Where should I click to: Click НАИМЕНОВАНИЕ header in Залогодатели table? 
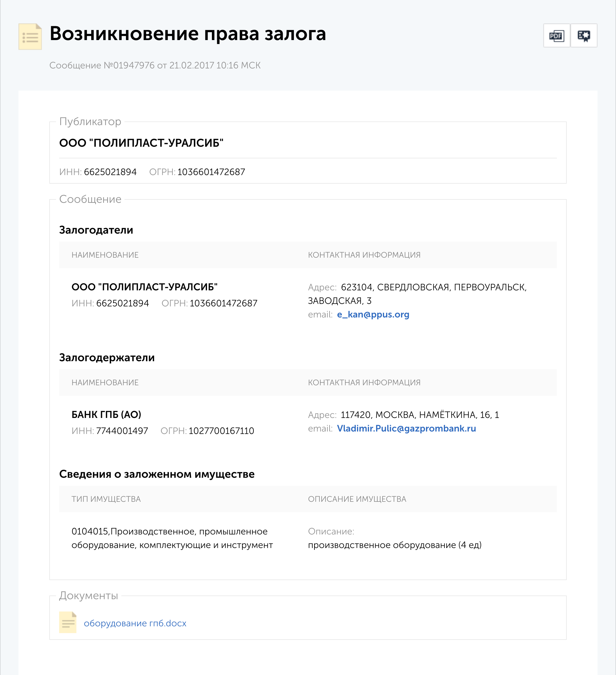tap(105, 255)
